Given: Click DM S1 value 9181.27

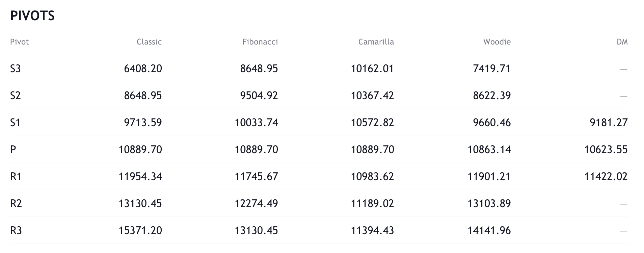Looking at the screenshot, I should [x=609, y=122].
